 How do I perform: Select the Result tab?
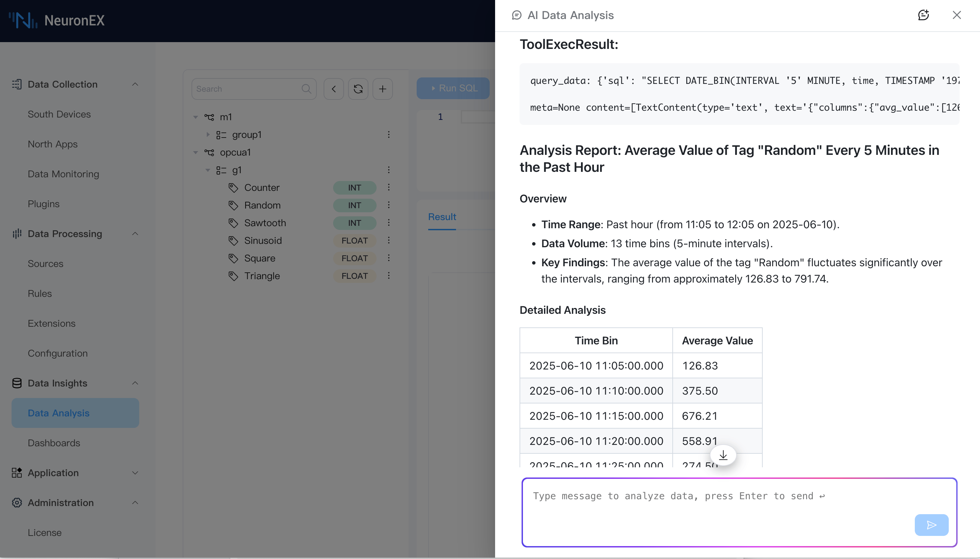pyautogui.click(x=442, y=217)
